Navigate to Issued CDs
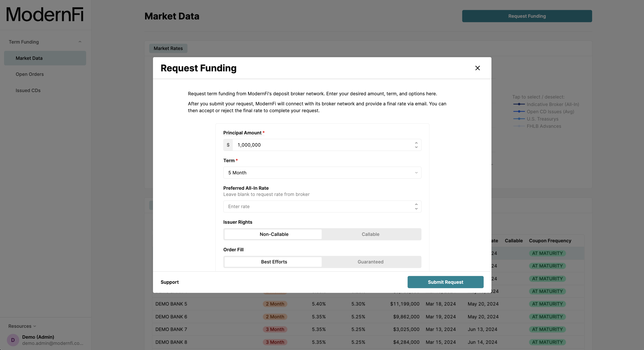Viewport: 644px width, 350px height. coord(28,90)
